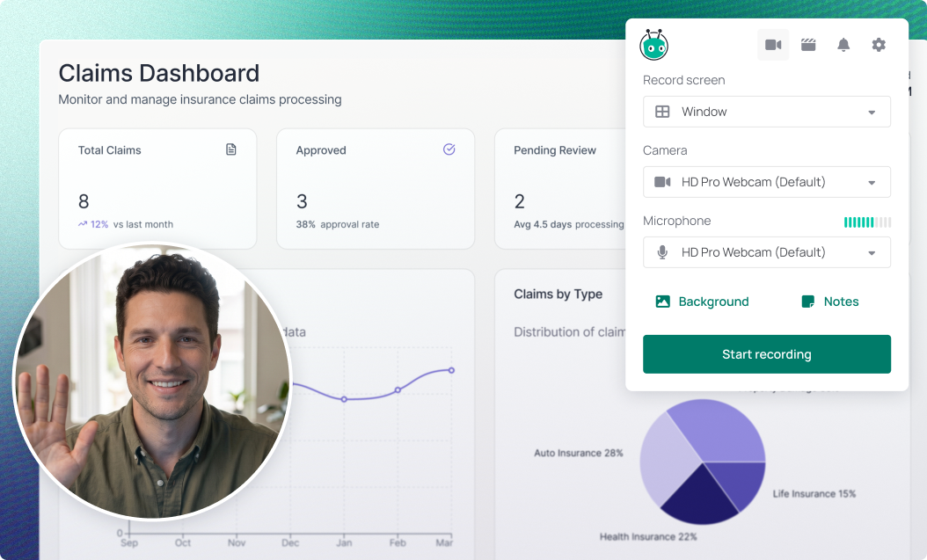Click the '38% approval rate' text

pyautogui.click(x=338, y=224)
